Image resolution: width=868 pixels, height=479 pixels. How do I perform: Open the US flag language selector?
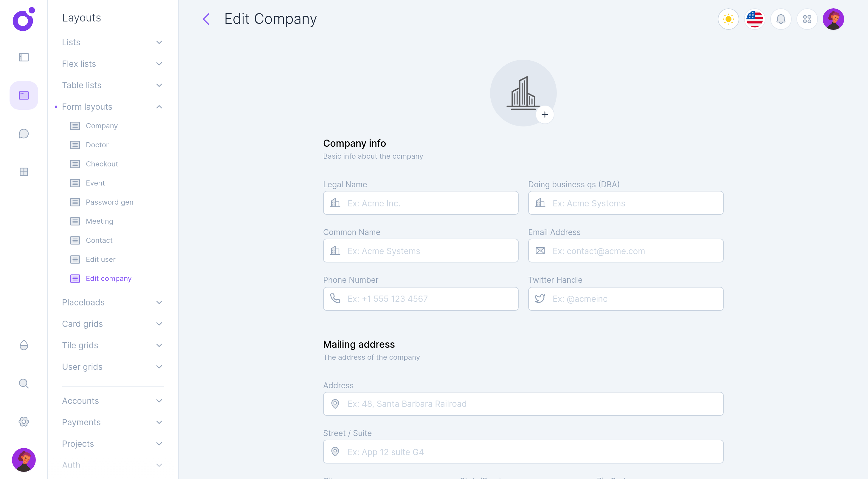(x=754, y=19)
